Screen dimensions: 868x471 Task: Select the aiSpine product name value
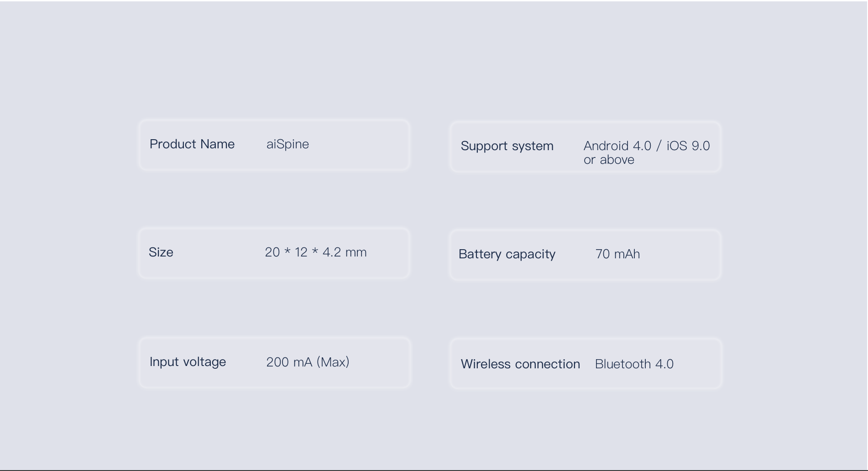[288, 144]
